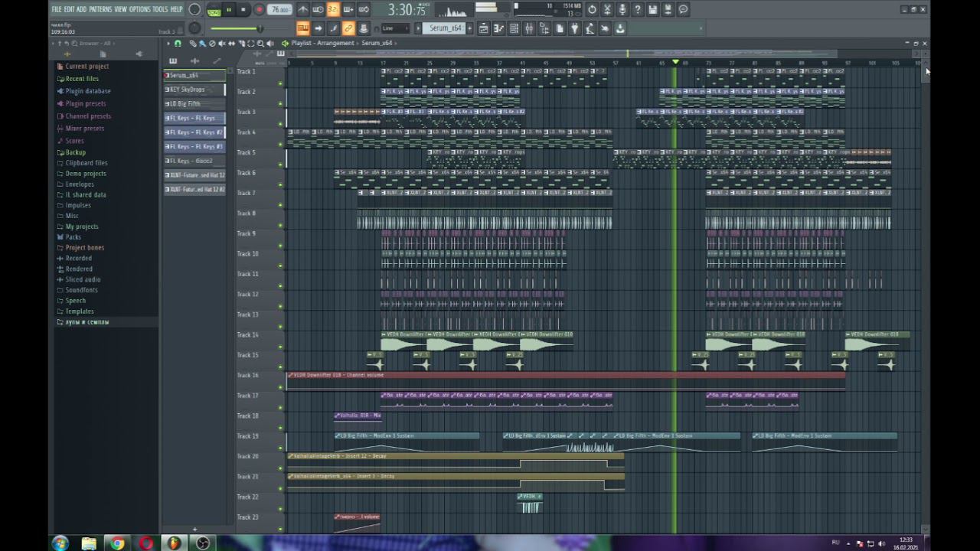This screenshot has width=980, height=551.
Task: Click the speech bubble news icon
Action: tap(683, 9)
